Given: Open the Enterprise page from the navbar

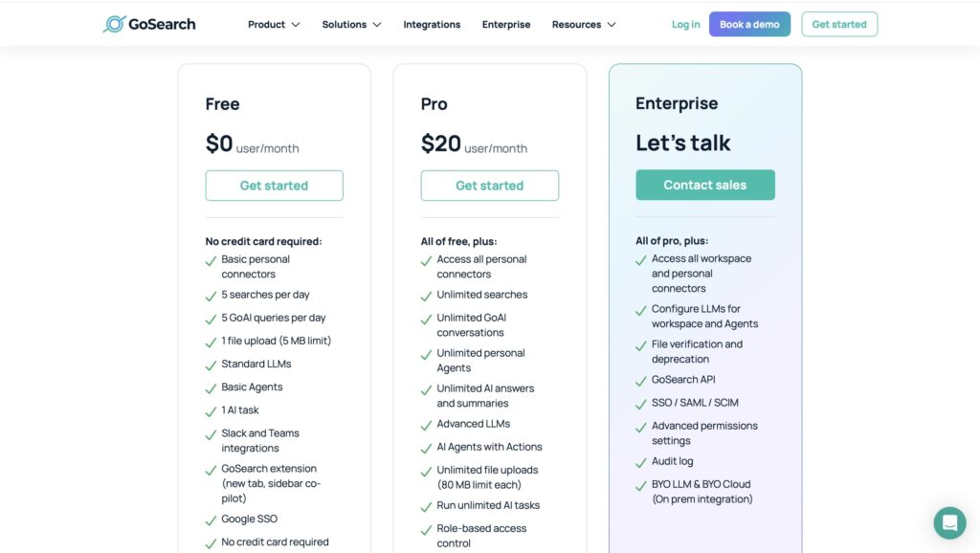Looking at the screenshot, I should (505, 24).
